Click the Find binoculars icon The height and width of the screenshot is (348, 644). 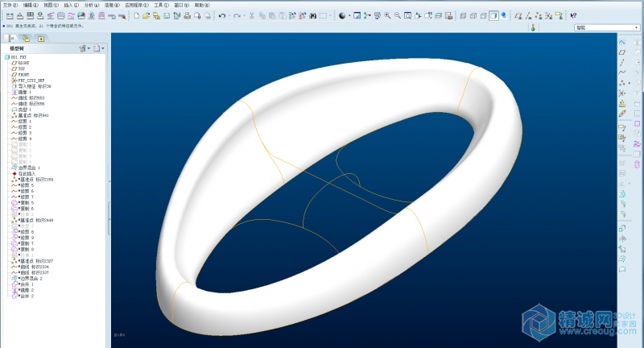(313, 15)
